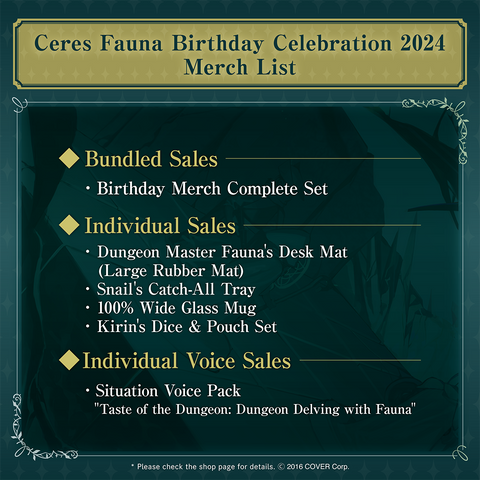Click 100% Wide Glass Mug item
The image size is (480, 480).
click(x=177, y=308)
